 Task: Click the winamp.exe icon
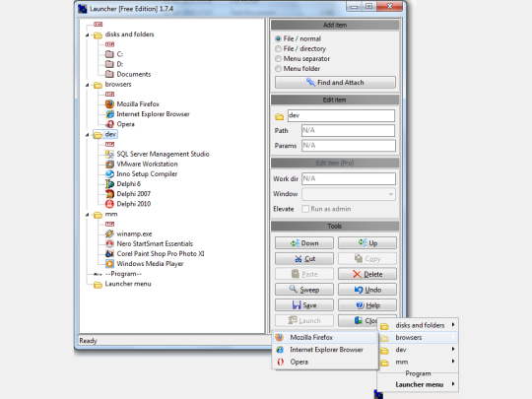click(109, 233)
